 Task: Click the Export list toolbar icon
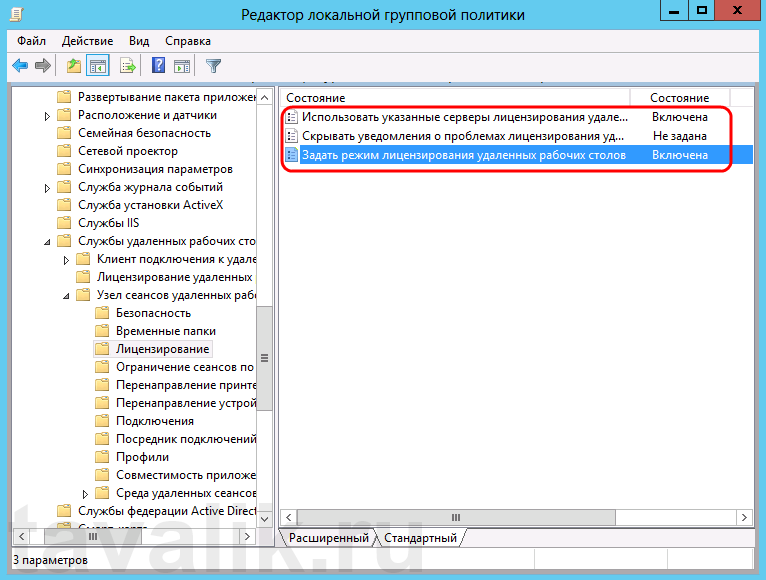point(127,66)
